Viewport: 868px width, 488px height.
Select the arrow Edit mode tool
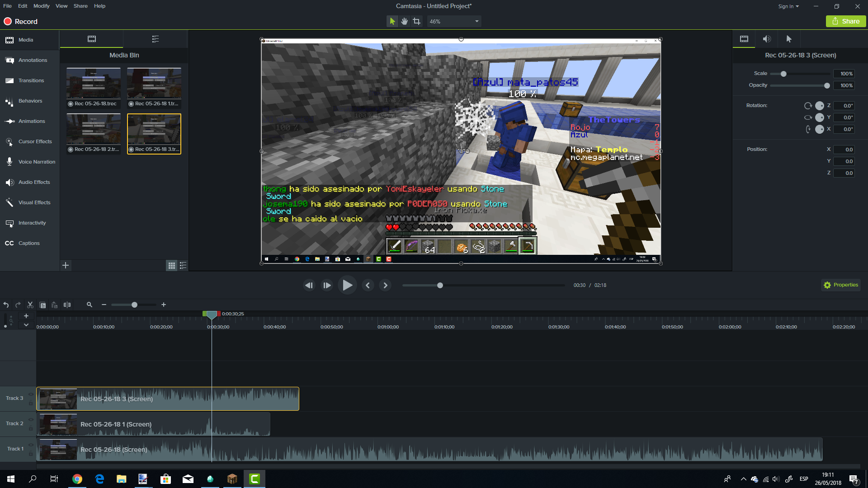click(392, 21)
